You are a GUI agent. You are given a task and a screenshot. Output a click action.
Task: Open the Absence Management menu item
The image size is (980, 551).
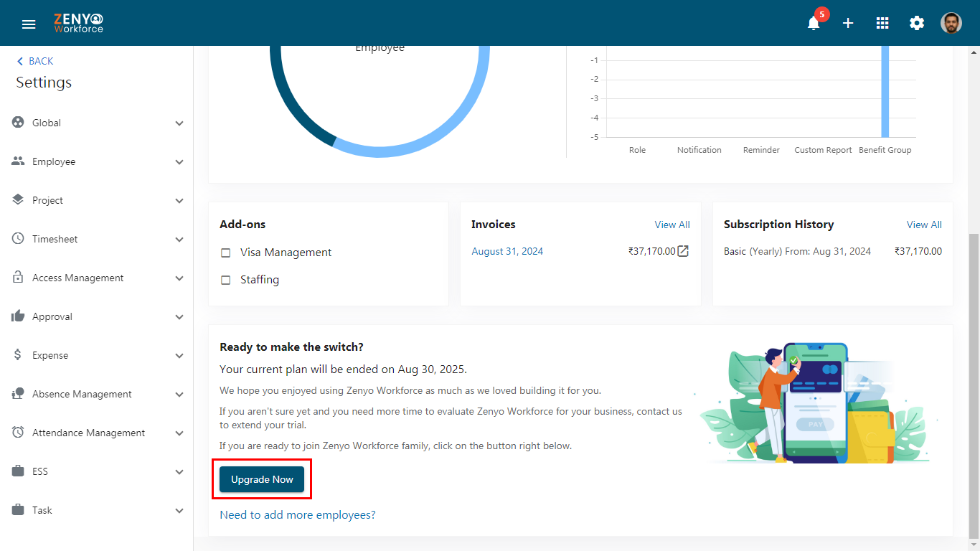point(97,394)
